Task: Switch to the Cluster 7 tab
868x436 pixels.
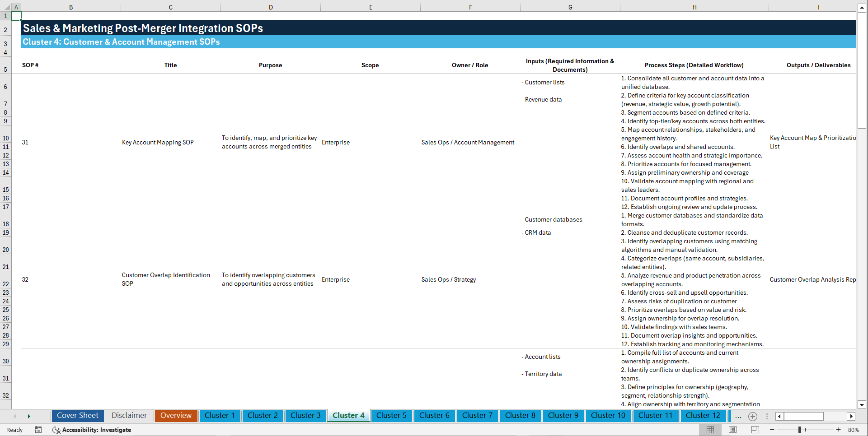Action: (477, 416)
